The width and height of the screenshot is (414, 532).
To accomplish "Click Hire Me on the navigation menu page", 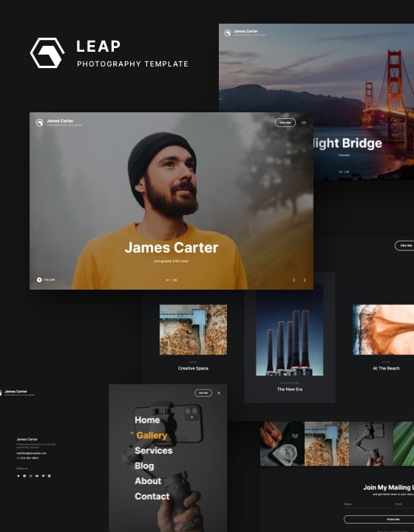I will (x=203, y=393).
